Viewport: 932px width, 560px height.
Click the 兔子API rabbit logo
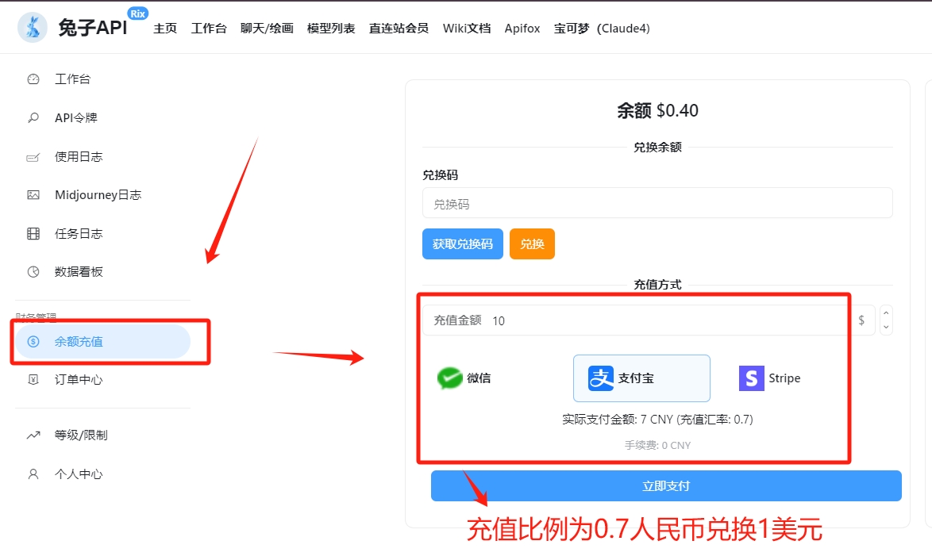point(33,28)
